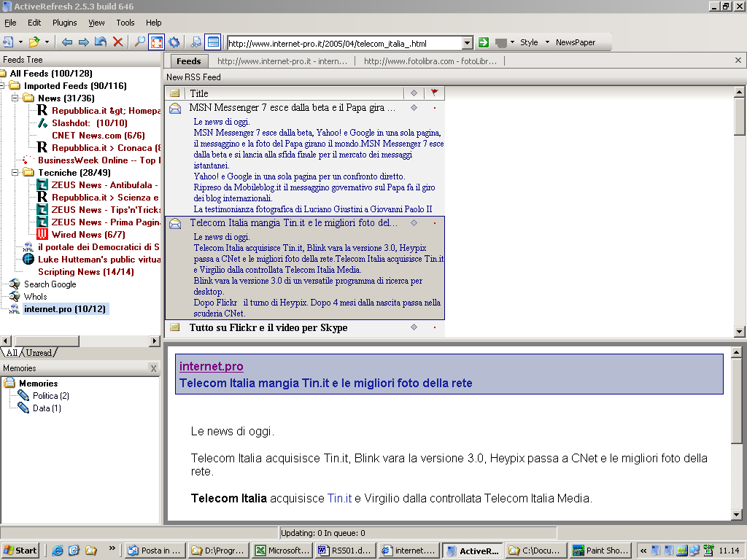Click the feed list scrollbar down arrow
Viewport: 747px width, 560px height.
(740, 332)
